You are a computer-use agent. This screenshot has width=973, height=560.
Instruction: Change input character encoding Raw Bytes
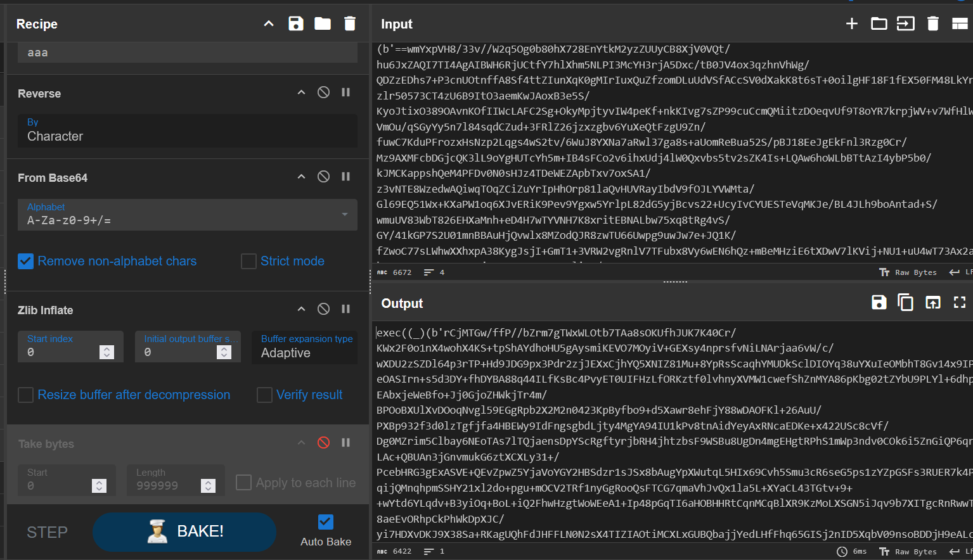908,272
